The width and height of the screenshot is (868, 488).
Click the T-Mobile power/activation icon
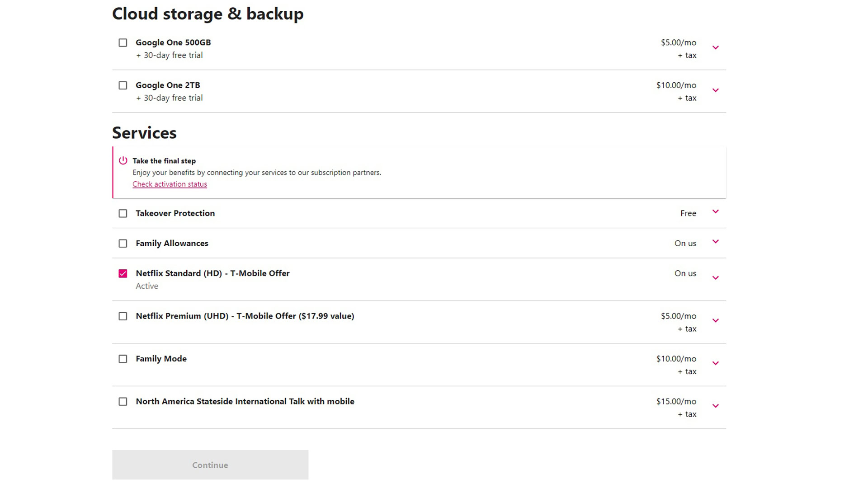tap(123, 160)
